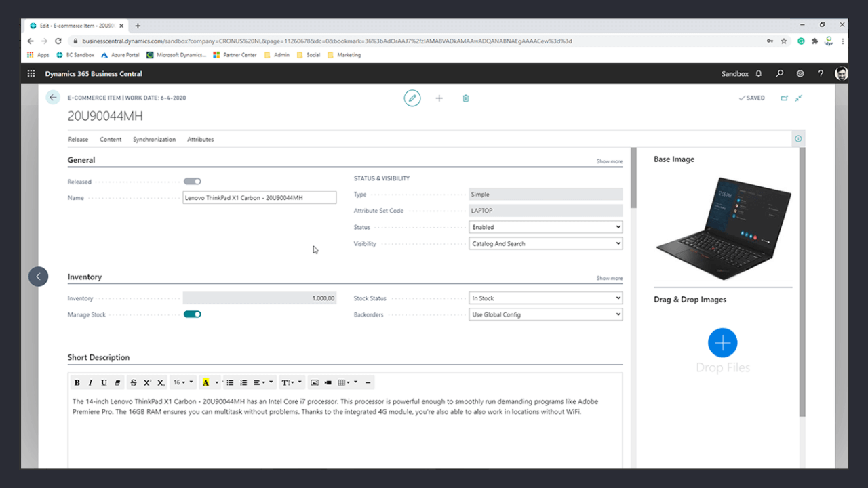Screen dimensions: 868x488
Task: Apply Strikethrough formatting
Action: [x=133, y=383]
